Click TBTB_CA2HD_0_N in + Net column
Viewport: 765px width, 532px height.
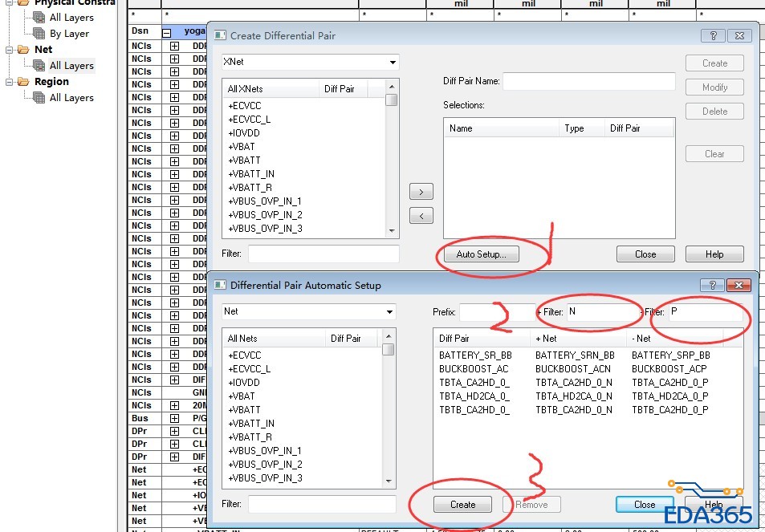pyautogui.click(x=574, y=410)
